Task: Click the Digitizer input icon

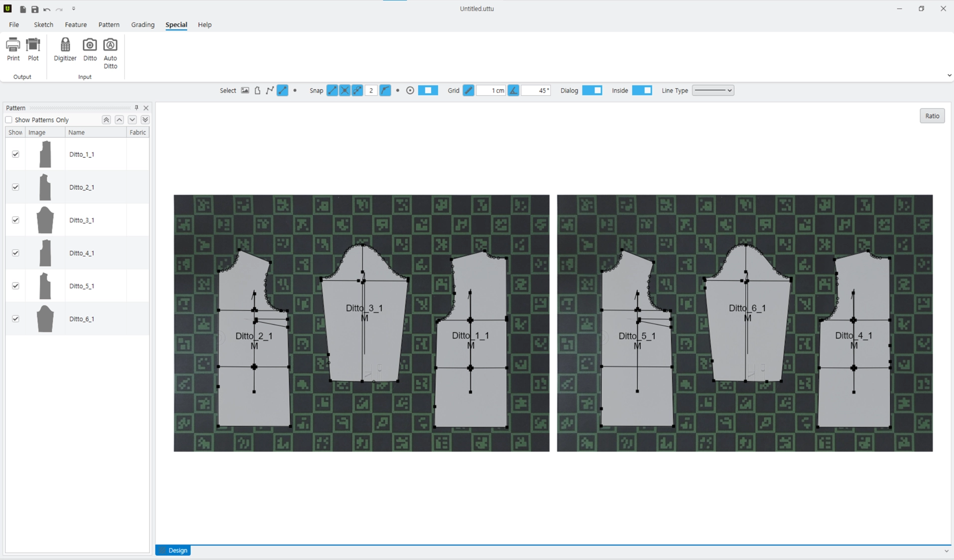Action: click(x=65, y=49)
